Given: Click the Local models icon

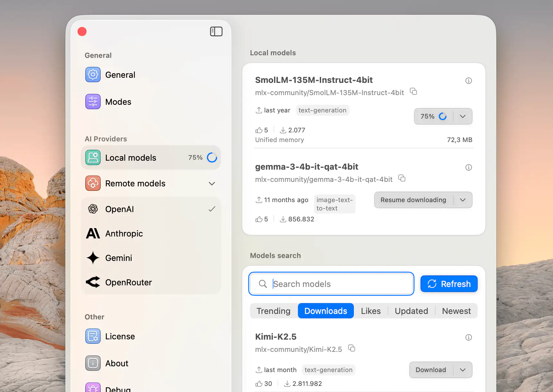Looking at the screenshot, I should (93, 158).
